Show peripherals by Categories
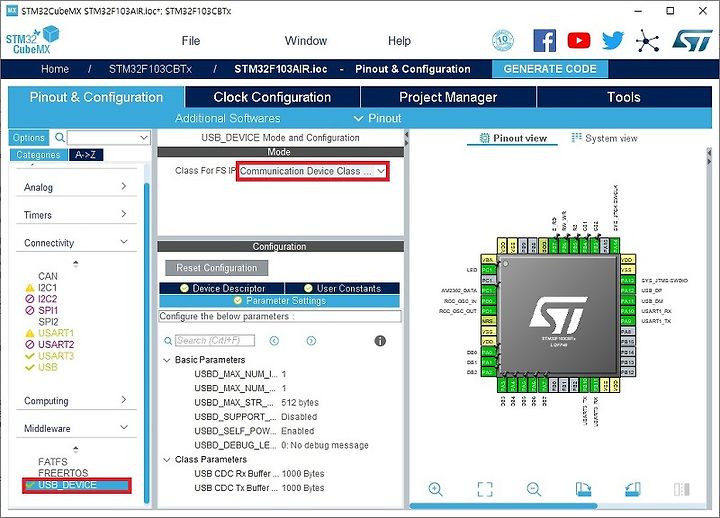Screen dimensions: 720x518 39,155
